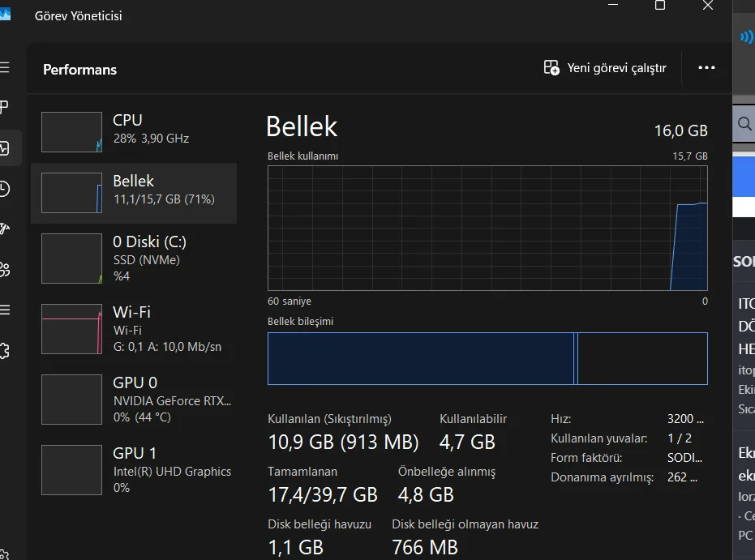
Task: Click the Bellek bileşimi composition bar
Action: tap(487, 358)
